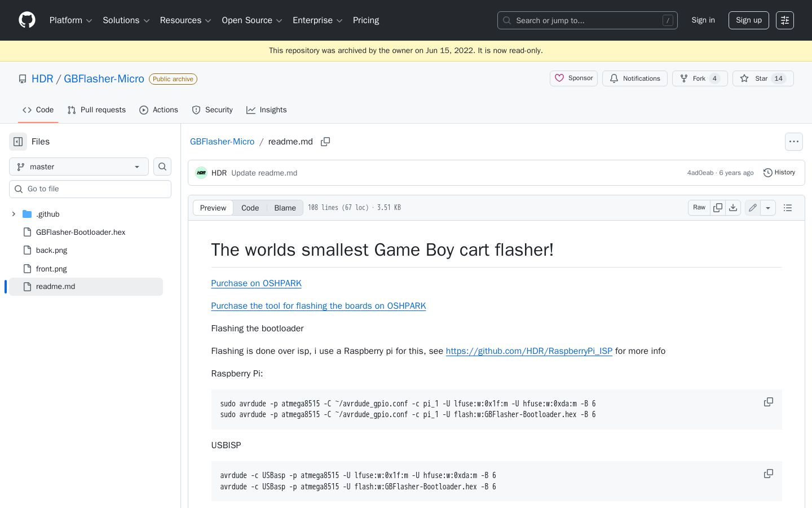Open more edit options dropdown arrow
Image resolution: width=812 pixels, height=508 pixels.
pyautogui.click(x=768, y=208)
